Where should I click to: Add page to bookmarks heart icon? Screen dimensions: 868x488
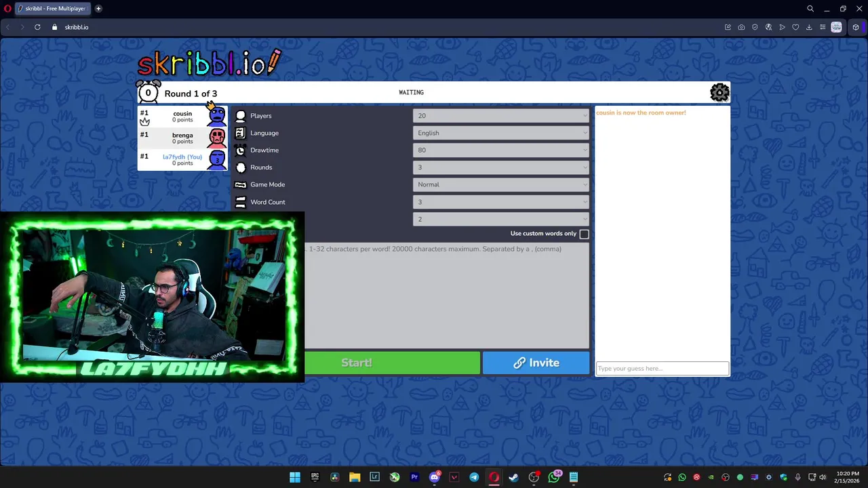(x=795, y=27)
